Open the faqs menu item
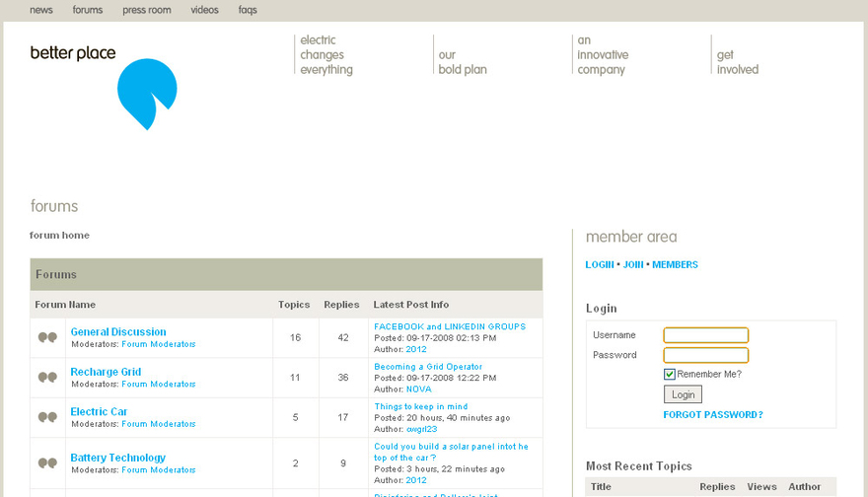This screenshot has width=868, height=497. click(x=248, y=10)
